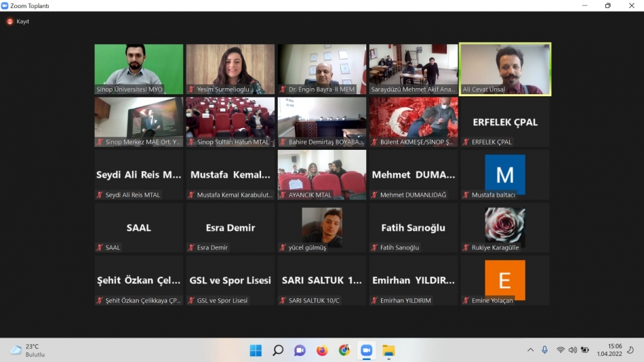This screenshot has height=362, width=644.
Task: Open the weather widget showing 23°C
Action: [28, 350]
